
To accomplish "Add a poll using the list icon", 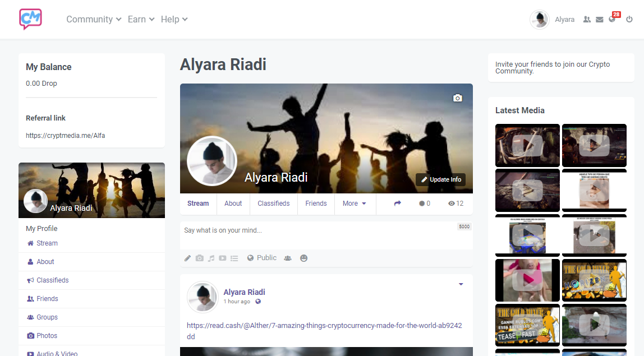I will [234, 258].
